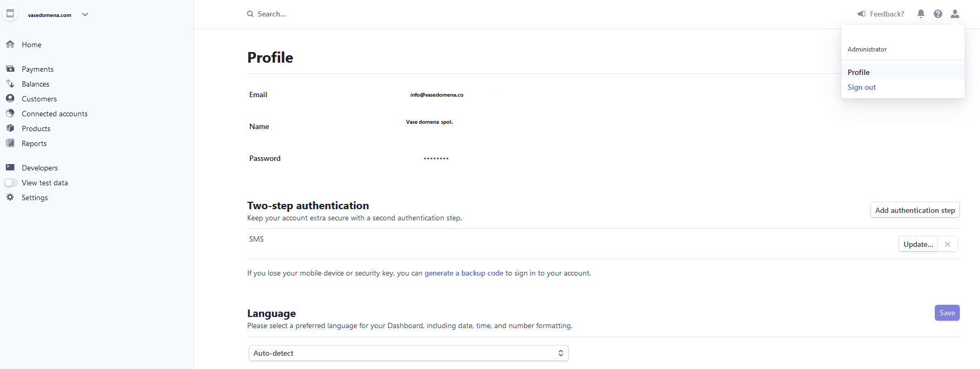Click the Customers person icon
The height and width of the screenshot is (369, 980).
(x=10, y=98)
